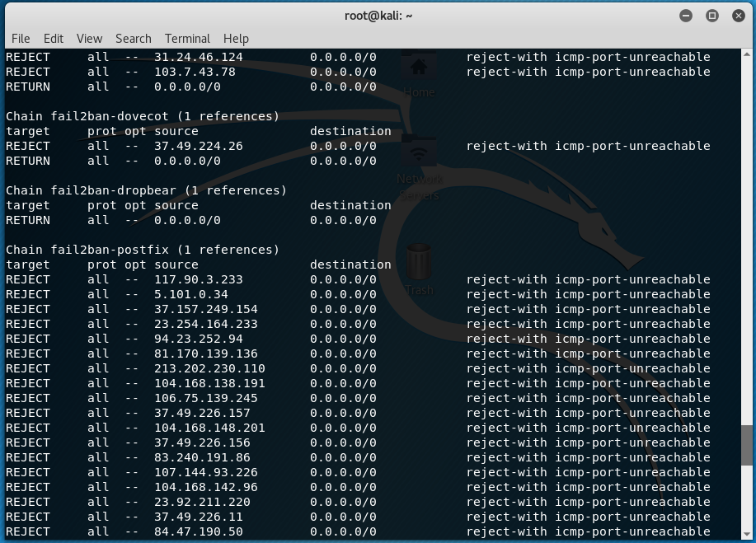Open the View menu
Screen dimensions: 756x543
(89, 39)
